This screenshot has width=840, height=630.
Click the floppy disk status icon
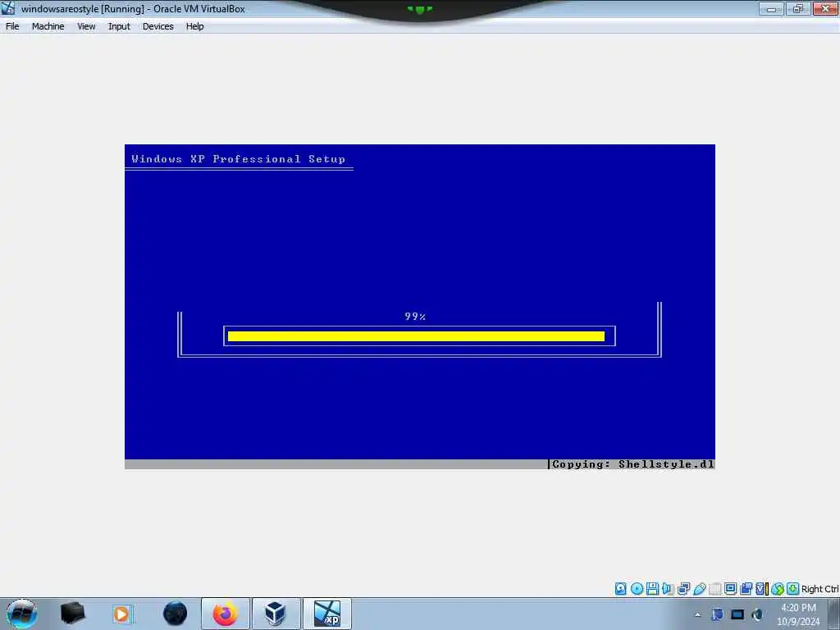coord(652,589)
